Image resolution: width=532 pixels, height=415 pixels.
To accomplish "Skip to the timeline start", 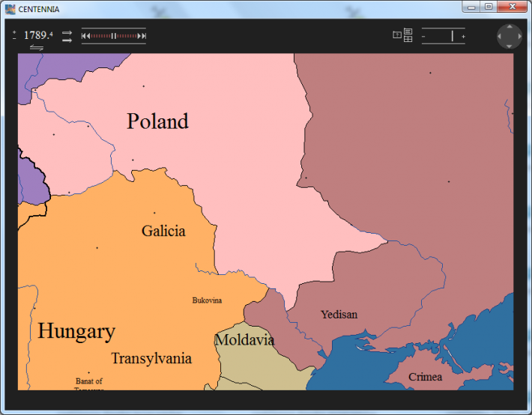I will pyautogui.click(x=83, y=36).
